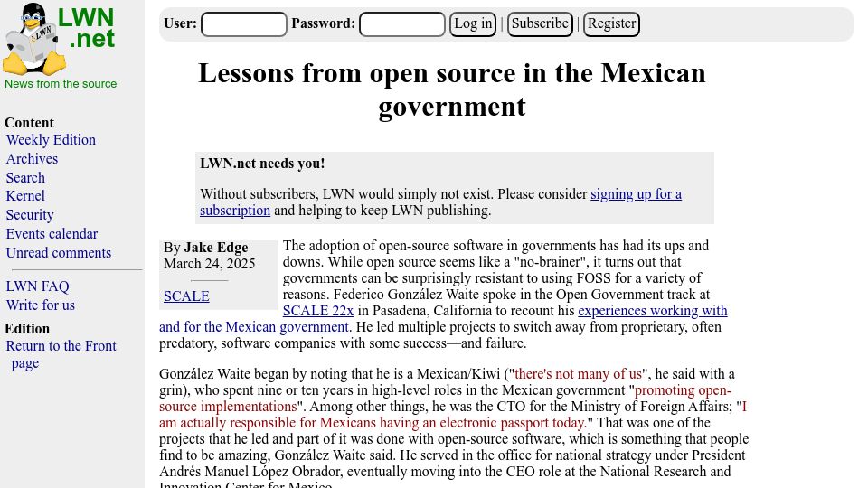The width and height of the screenshot is (868, 488).
Task: Return to the Front page link
Action: [x=61, y=354]
